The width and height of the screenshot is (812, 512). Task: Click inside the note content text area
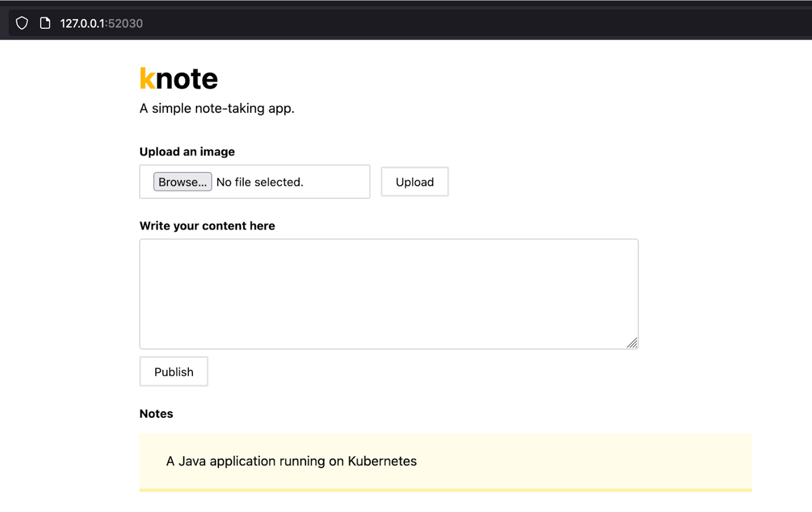pos(388,294)
